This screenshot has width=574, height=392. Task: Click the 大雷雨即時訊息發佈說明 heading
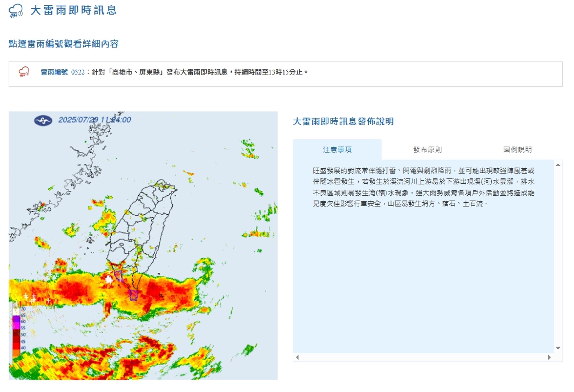coord(343,121)
